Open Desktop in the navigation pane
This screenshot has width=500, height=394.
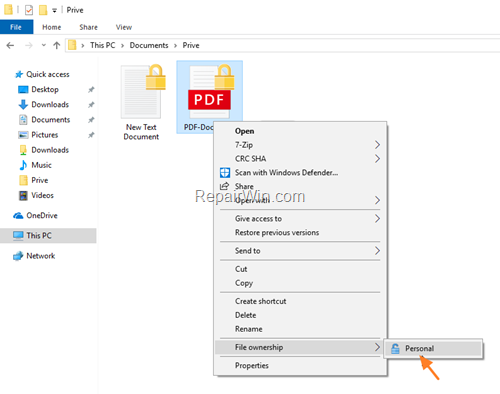(45, 89)
